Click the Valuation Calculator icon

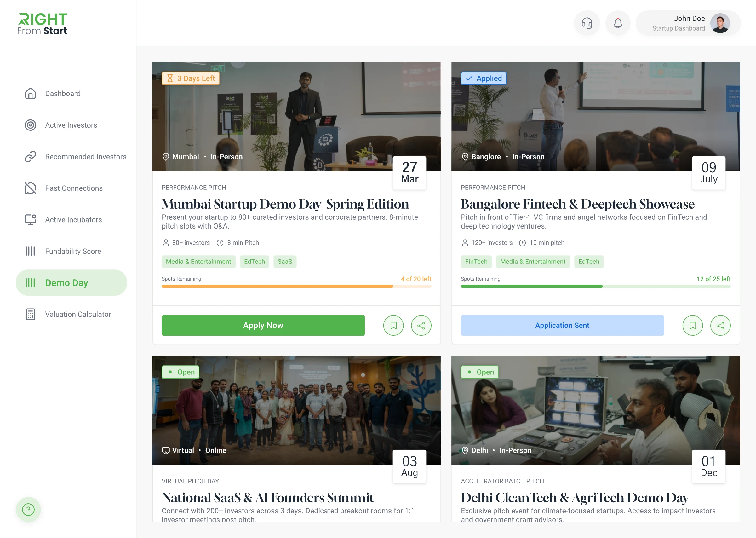[x=31, y=314]
